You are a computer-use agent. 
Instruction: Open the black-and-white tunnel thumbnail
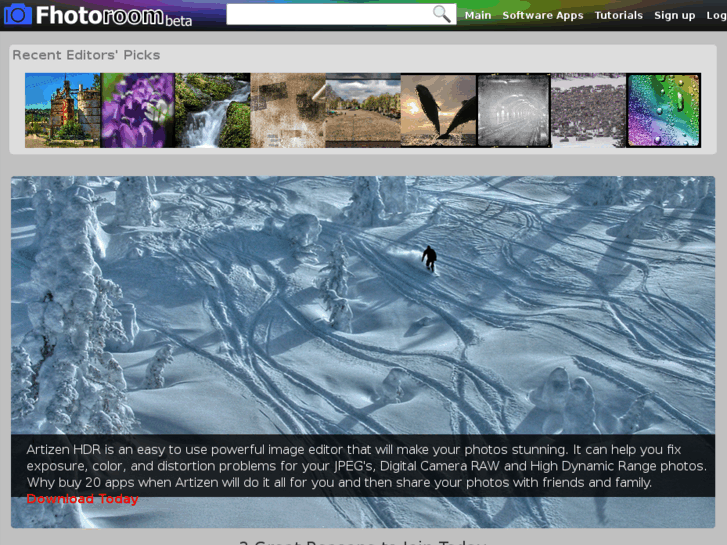514,110
